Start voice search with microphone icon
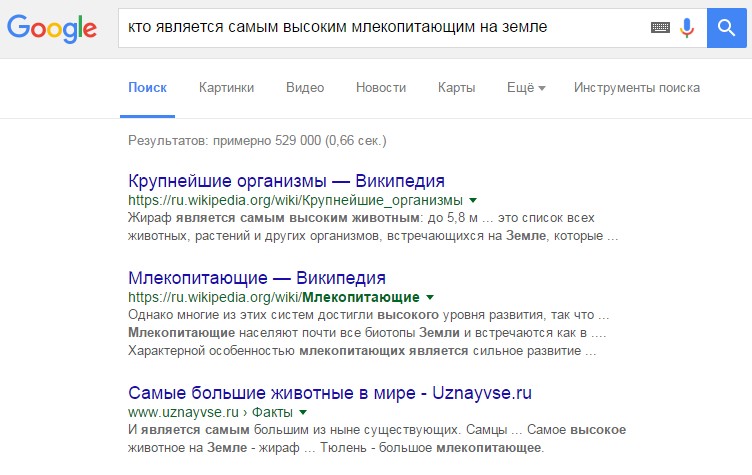Viewport: 752px width, 475px height. point(687,27)
